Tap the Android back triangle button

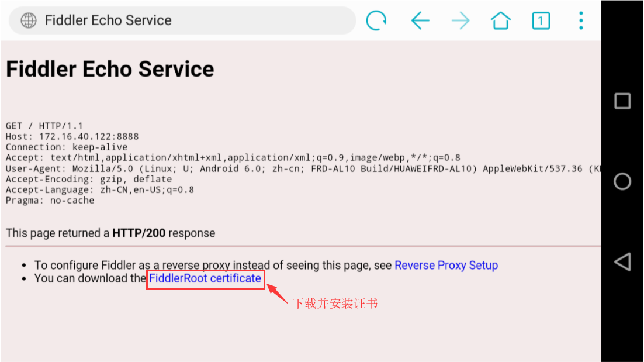coord(622,262)
